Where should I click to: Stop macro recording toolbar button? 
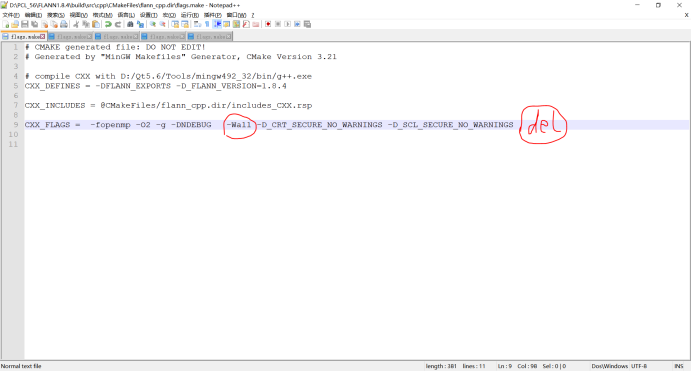pos(278,24)
